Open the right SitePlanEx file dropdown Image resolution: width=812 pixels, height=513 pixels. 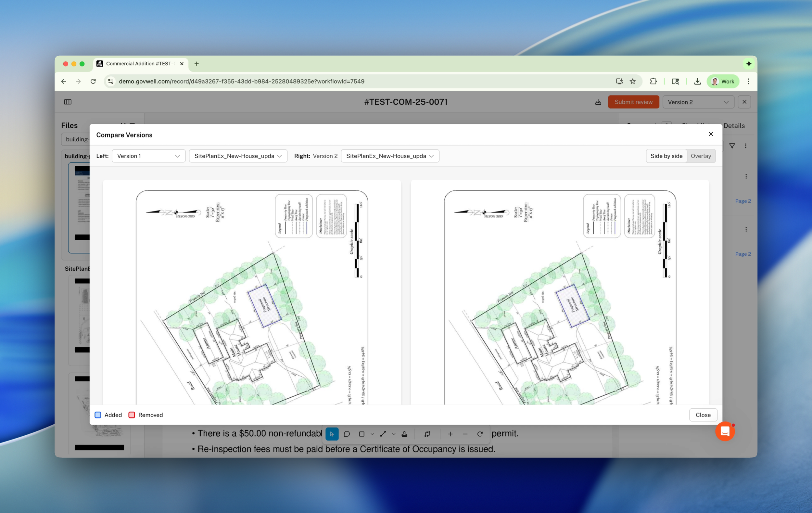pyautogui.click(x=389, y=156)
